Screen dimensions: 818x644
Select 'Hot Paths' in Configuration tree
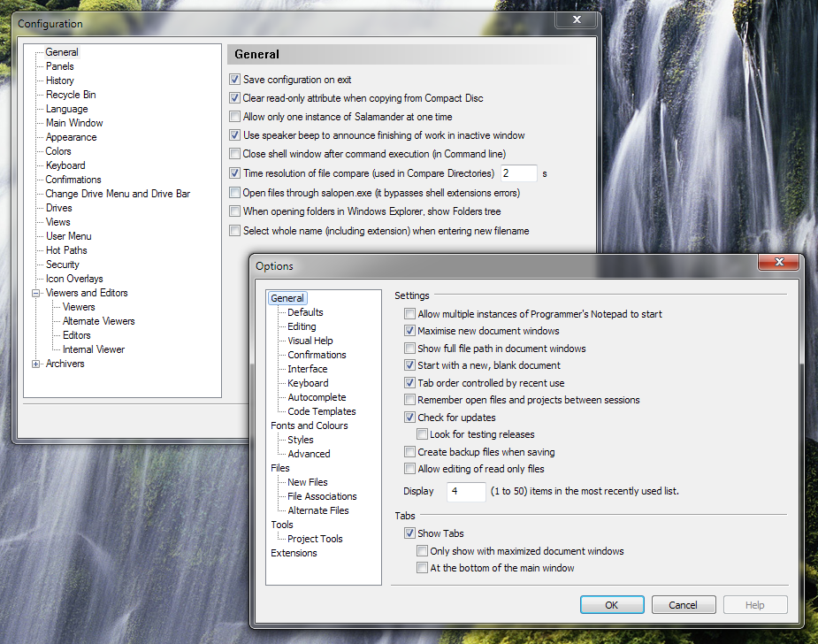66,250
